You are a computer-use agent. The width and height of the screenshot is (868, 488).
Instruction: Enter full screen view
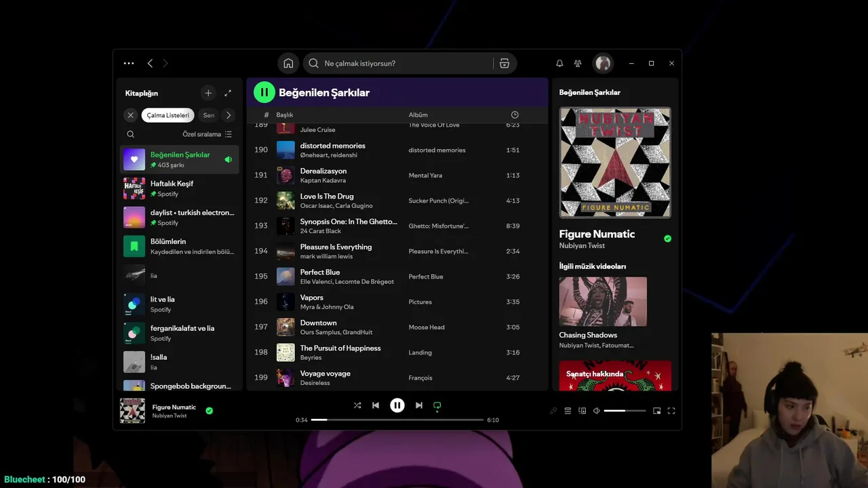coord(671,411)
